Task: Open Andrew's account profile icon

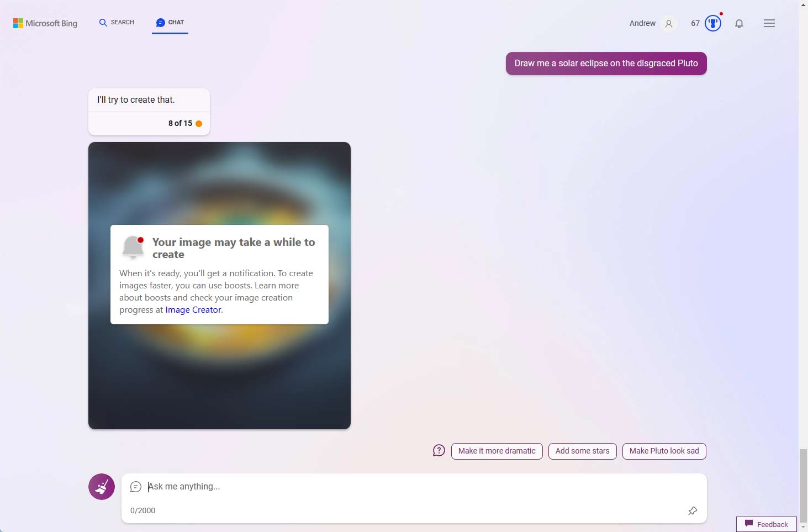Action: 668,24
